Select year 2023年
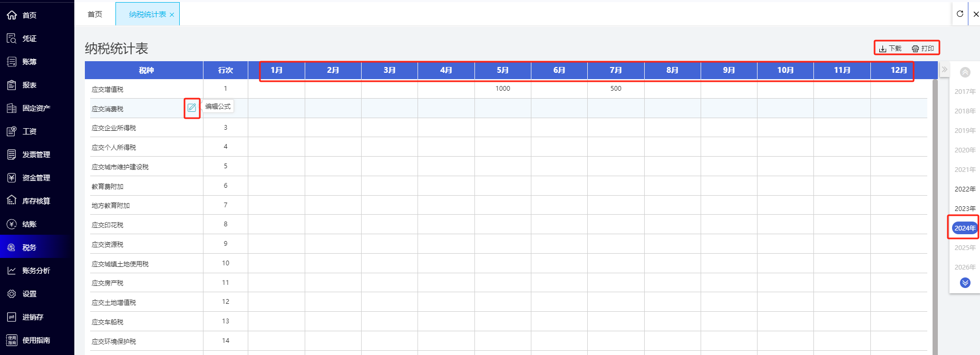This screenshot has height=355, width=980. 965,208
